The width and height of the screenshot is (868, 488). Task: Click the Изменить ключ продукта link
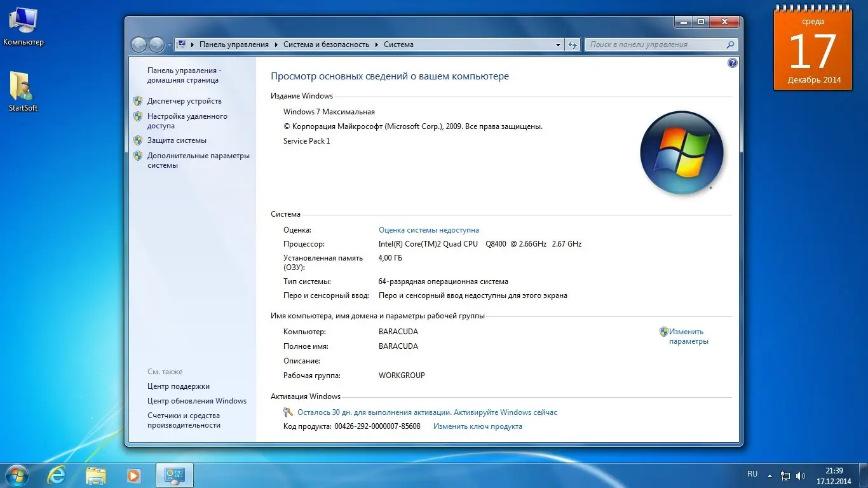click(478, 426)
